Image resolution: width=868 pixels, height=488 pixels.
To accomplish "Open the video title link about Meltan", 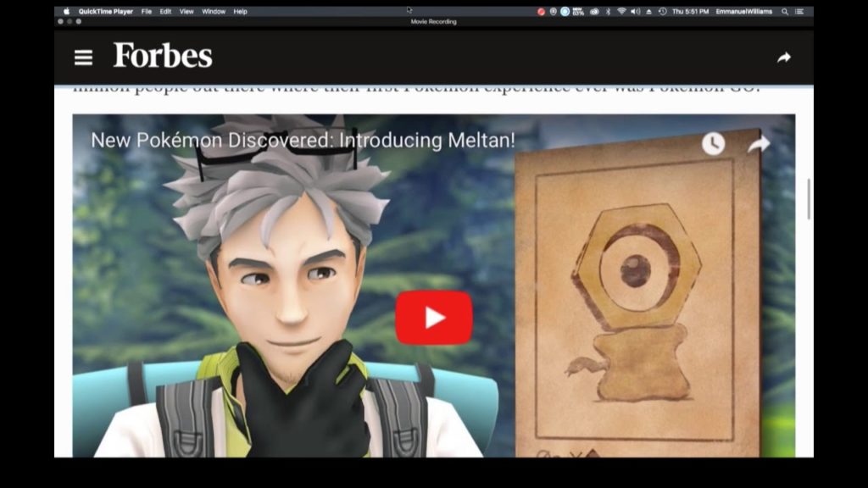I will coord(303,140).
